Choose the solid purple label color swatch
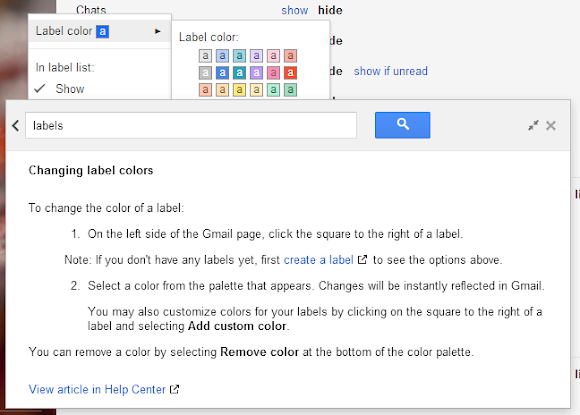 tap(256, 72)
